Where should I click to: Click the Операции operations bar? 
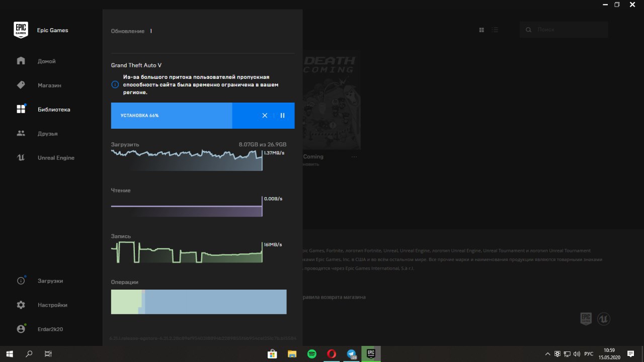click(x=199, y=302)
